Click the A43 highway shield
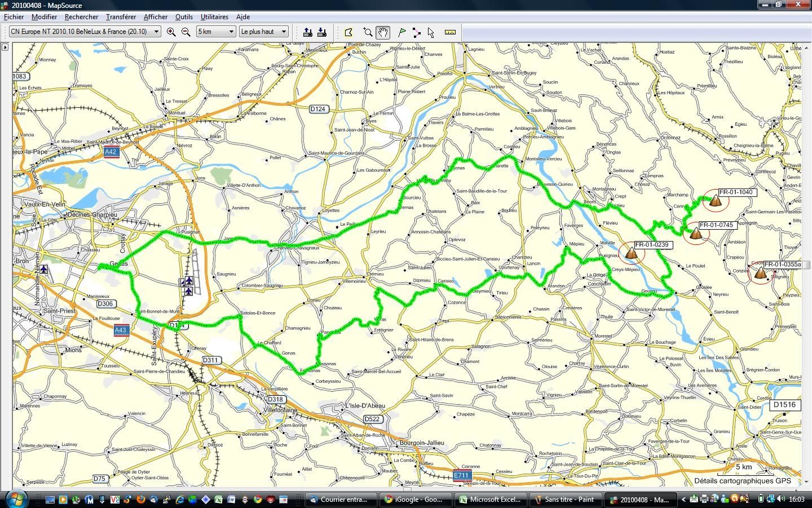This screenshot has height=508, width=812. click(x=121, y=331)
